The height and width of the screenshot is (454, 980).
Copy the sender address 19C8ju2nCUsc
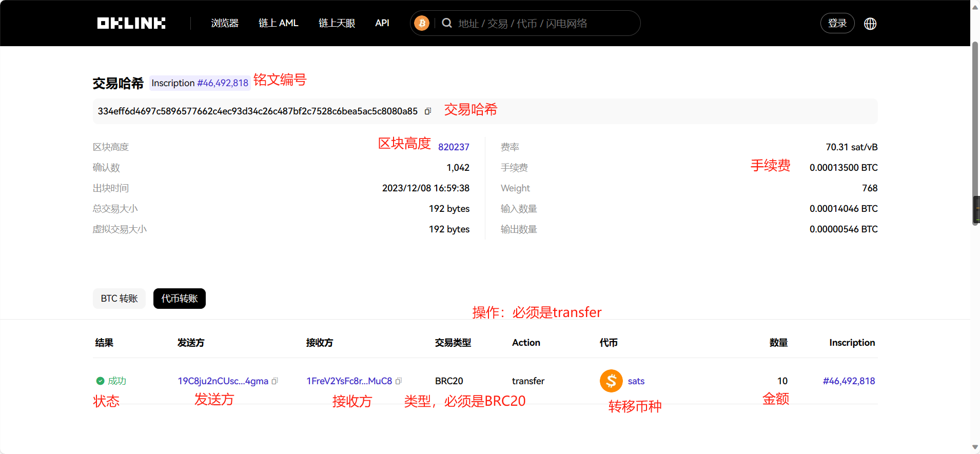click(275, 381)
